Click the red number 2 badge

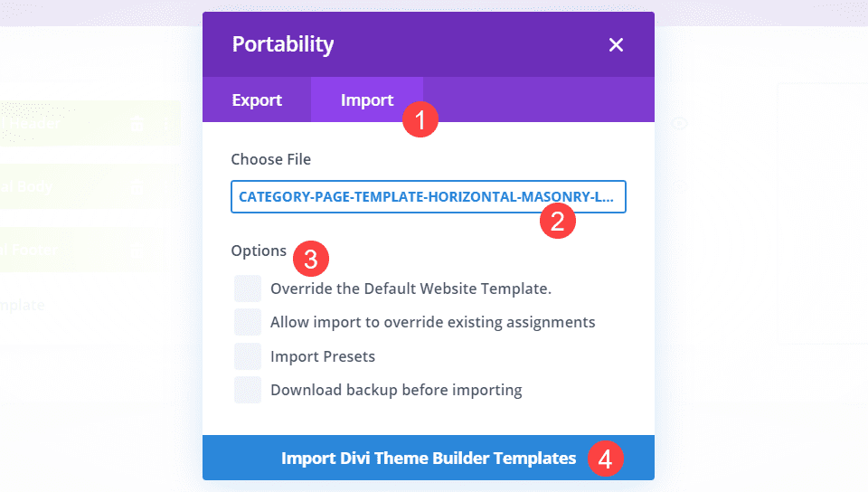tap(558, 219)
